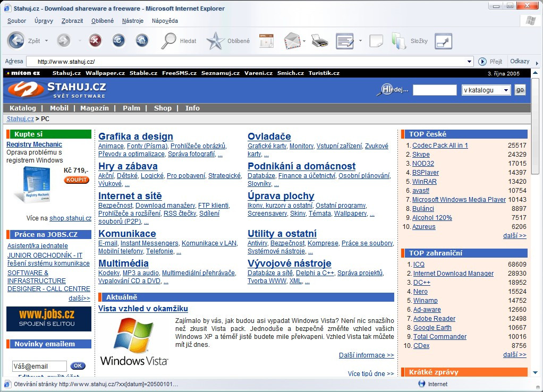Click the search text field in header
Viewport: 543px width, 392px height.
[x=435, y=90]
